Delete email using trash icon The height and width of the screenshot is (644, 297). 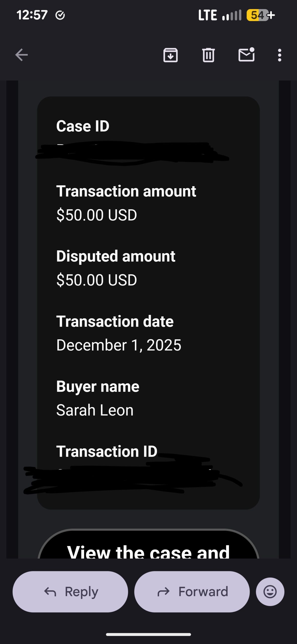click(x=208, y=55)
